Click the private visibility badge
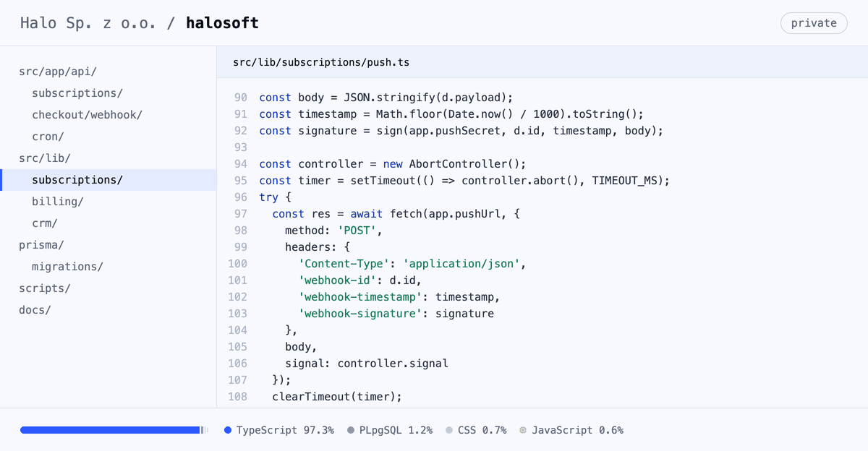Screen dimensions: 868x451 pos(814,23)
